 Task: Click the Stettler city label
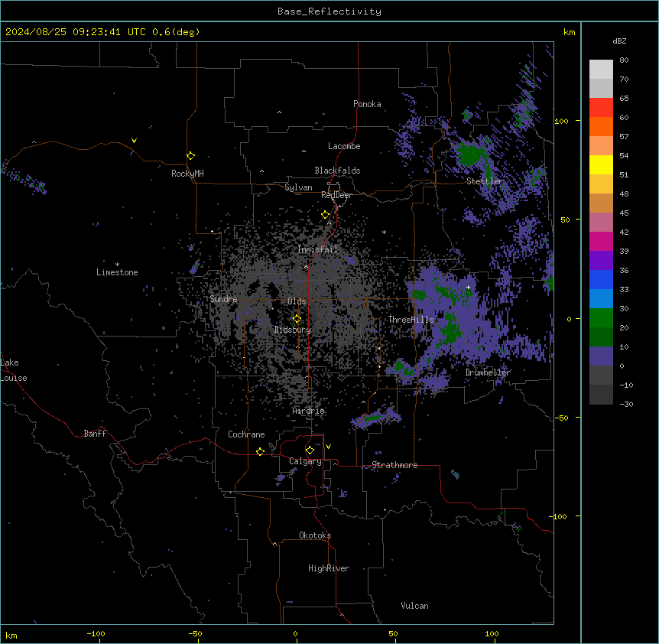click(485, 181)
